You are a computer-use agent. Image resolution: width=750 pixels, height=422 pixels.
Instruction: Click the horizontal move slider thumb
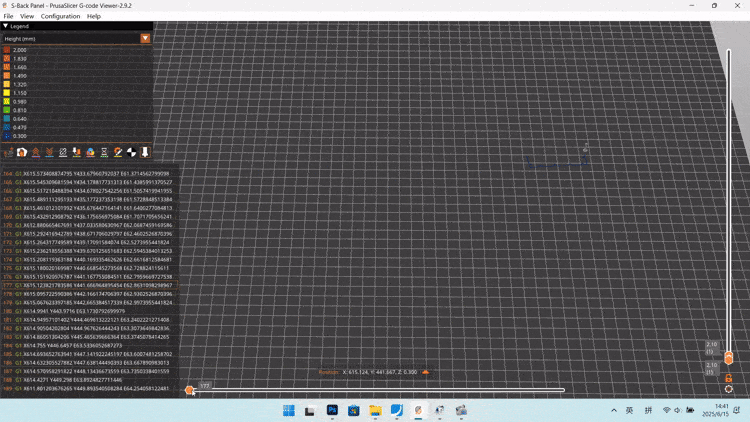click(190, 390)
